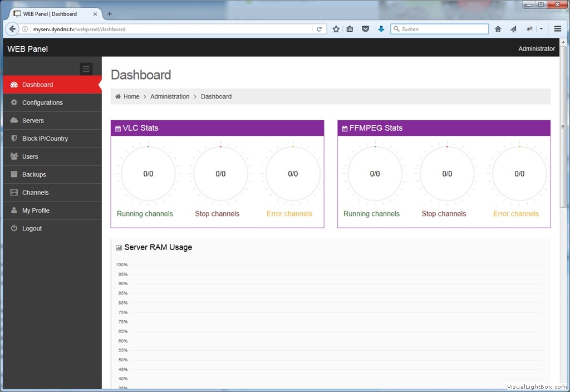Reload the page with the refresh button
The width and height of the screenshot is (570, 392).
click(x=319, y=29)
